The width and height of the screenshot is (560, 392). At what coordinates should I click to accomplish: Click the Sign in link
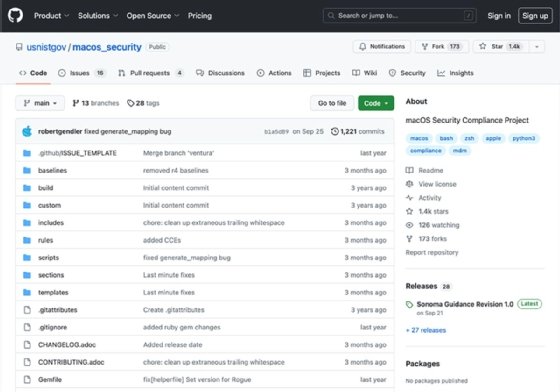point(499,16)
